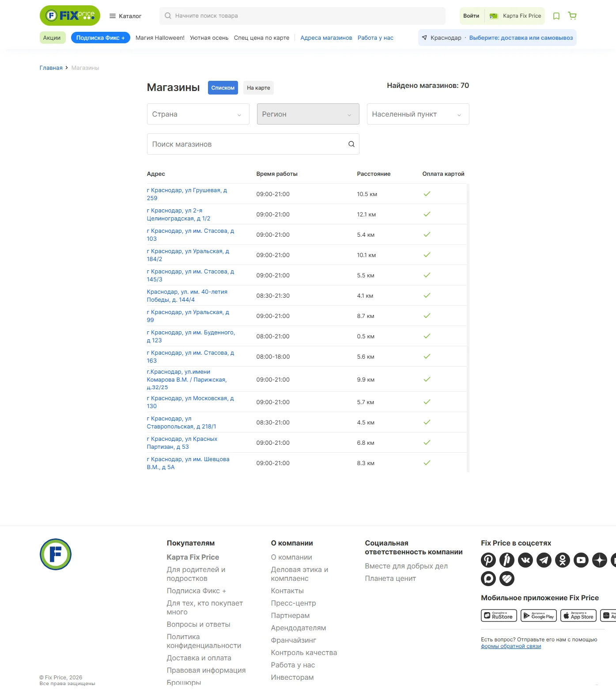Click the Google Play app badge
The width and height of the screenshot is (616, 697).
coord(539,615)
